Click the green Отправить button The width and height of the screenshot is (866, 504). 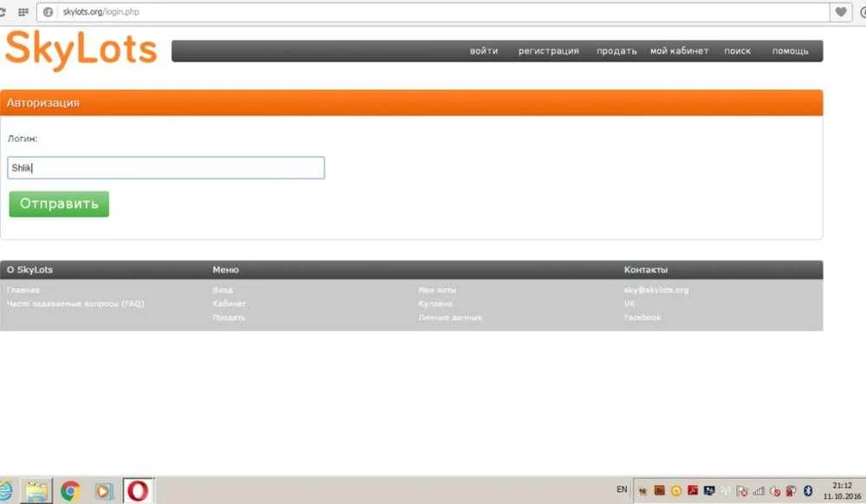[59, 204]
